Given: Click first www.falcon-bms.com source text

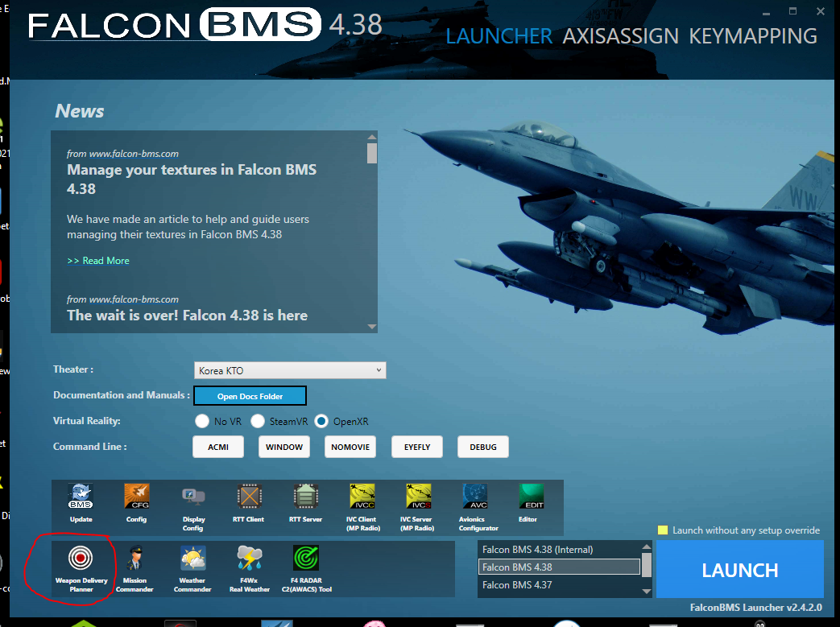Looking at the screenshot, I should [134, 154].
